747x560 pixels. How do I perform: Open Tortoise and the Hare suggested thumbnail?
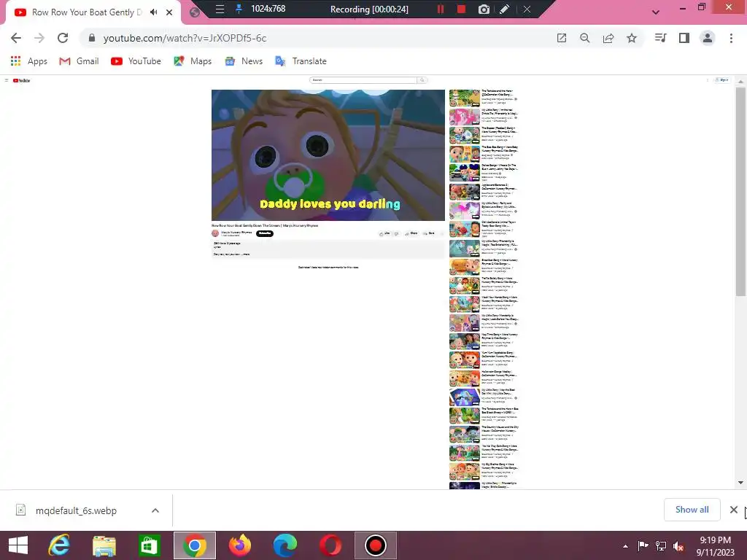point(465,98)
